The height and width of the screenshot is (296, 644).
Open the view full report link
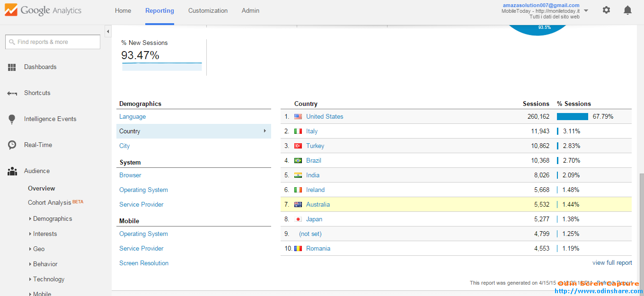pyautogui.click(x=612, y=263)
